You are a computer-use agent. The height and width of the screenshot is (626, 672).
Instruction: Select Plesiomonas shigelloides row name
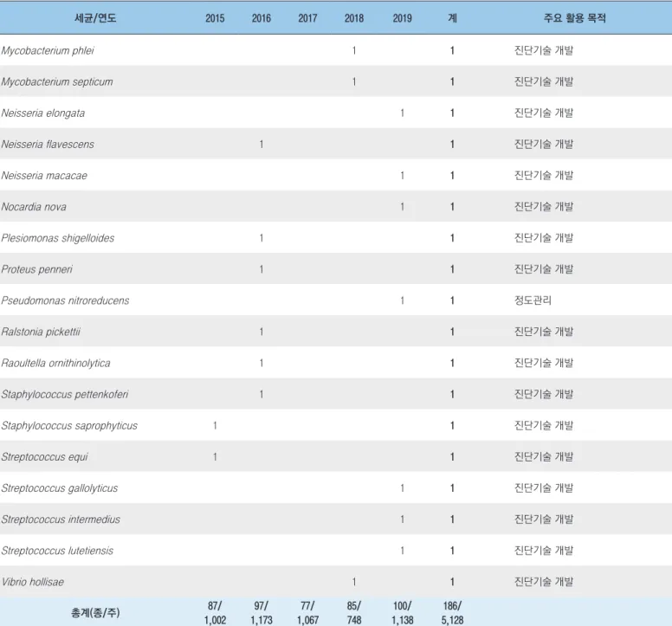click(58, 238)
